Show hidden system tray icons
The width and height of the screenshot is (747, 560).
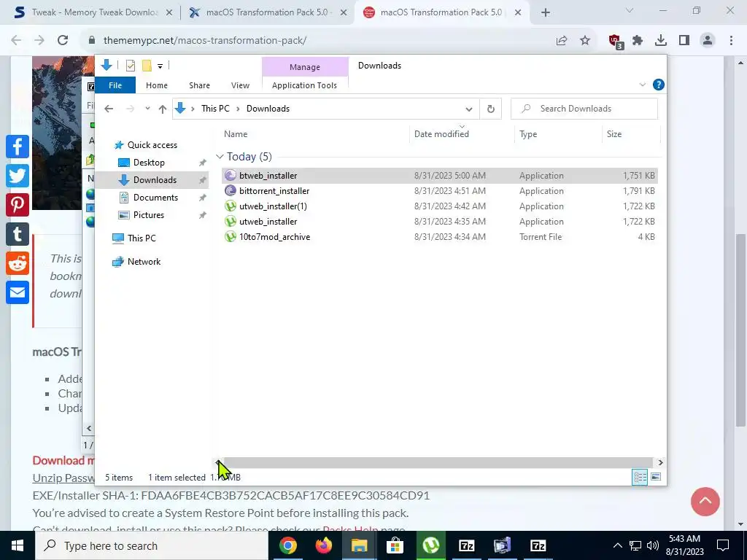(x=617, y=545)
